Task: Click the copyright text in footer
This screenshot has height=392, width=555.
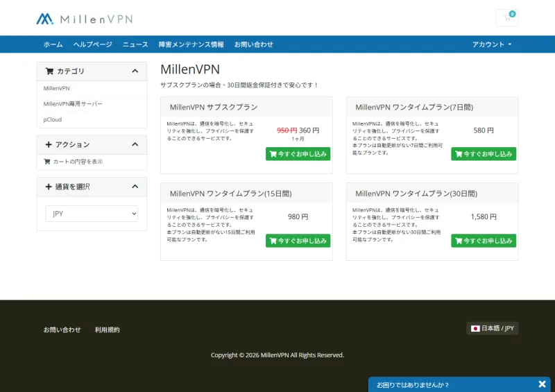Action: [277, 355]
